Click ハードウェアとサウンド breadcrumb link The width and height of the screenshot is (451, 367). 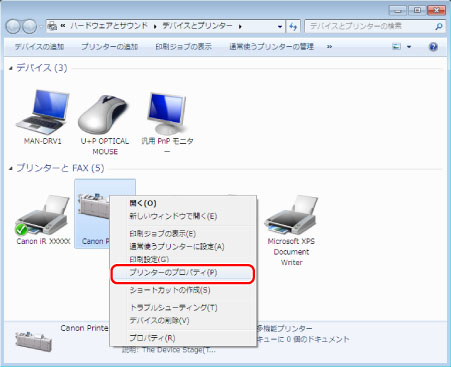(109, 26)
